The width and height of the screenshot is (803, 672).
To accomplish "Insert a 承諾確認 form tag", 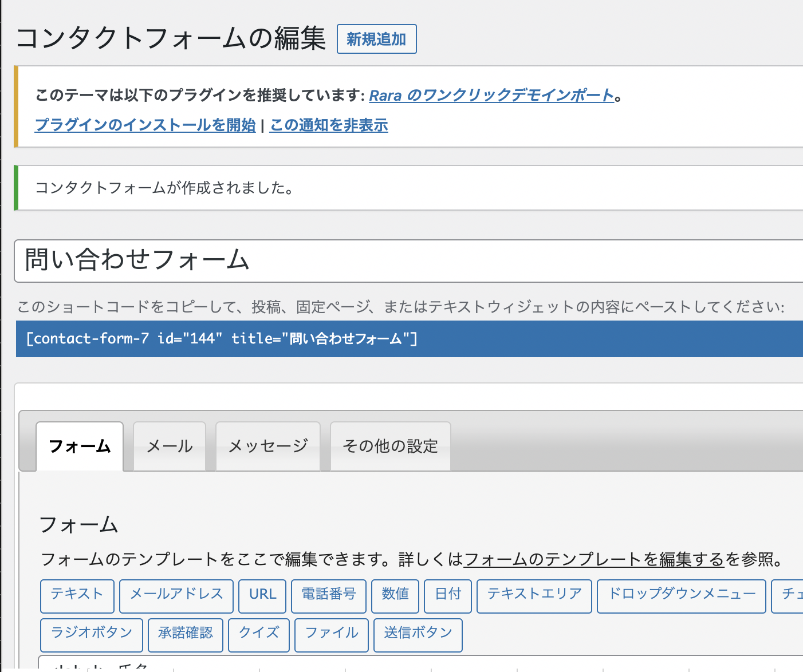I will tap(186, 634).
